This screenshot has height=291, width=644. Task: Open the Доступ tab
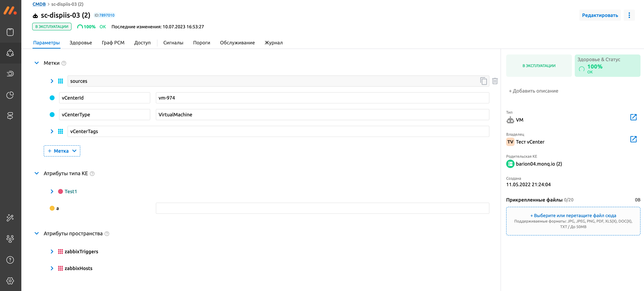click(x=143, y=43)
